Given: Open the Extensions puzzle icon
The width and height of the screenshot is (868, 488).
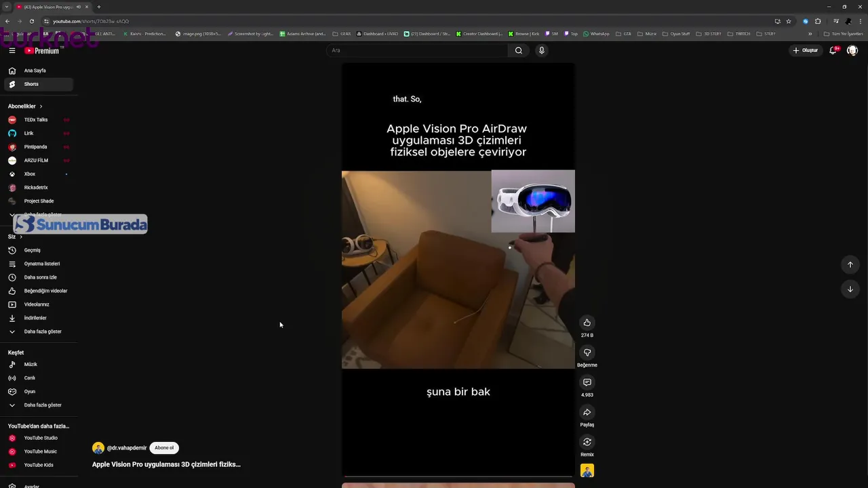Looking at the screenshot, I should click(818, 21).
